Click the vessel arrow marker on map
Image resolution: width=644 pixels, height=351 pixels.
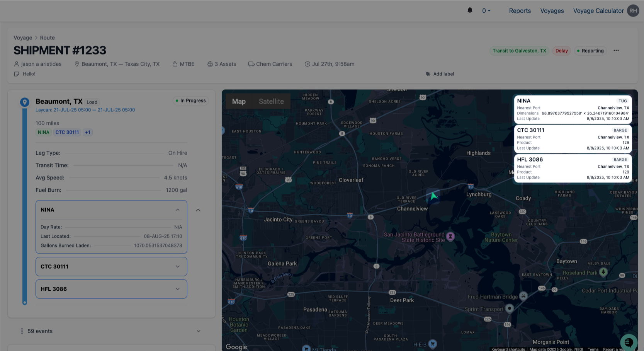coord(433,196)
